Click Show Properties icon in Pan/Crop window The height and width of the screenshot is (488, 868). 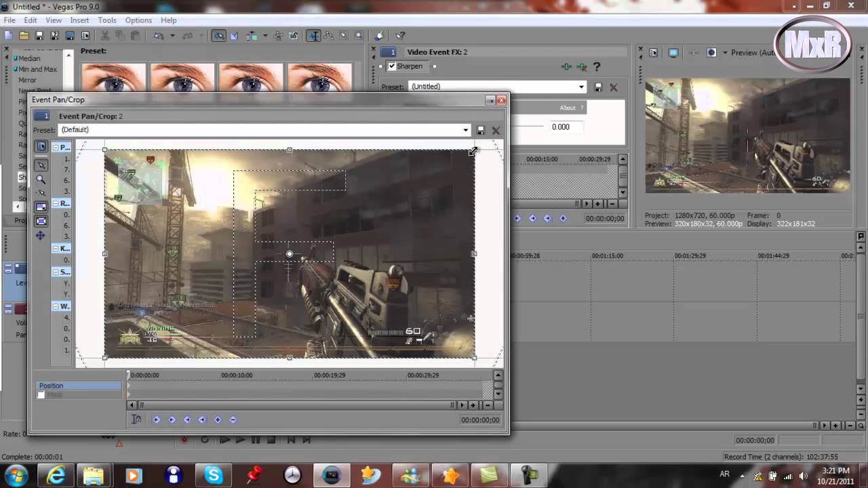(x=41, y=146)
